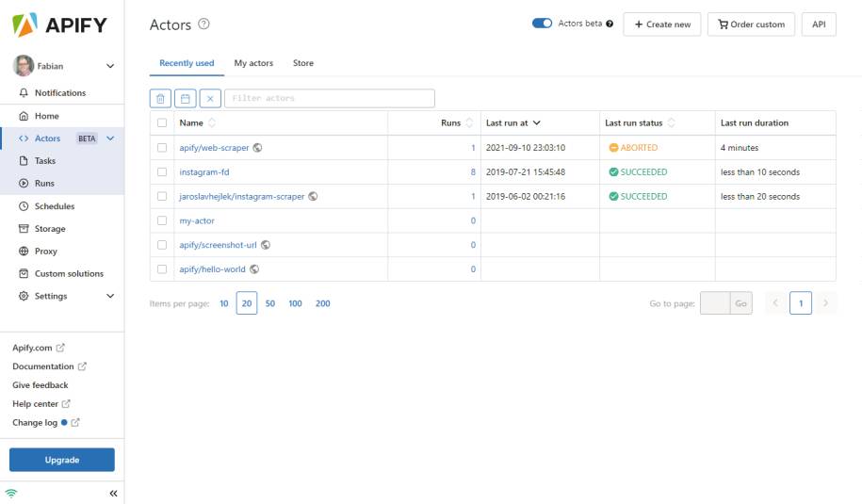Select page 1 in pagination

801,302
